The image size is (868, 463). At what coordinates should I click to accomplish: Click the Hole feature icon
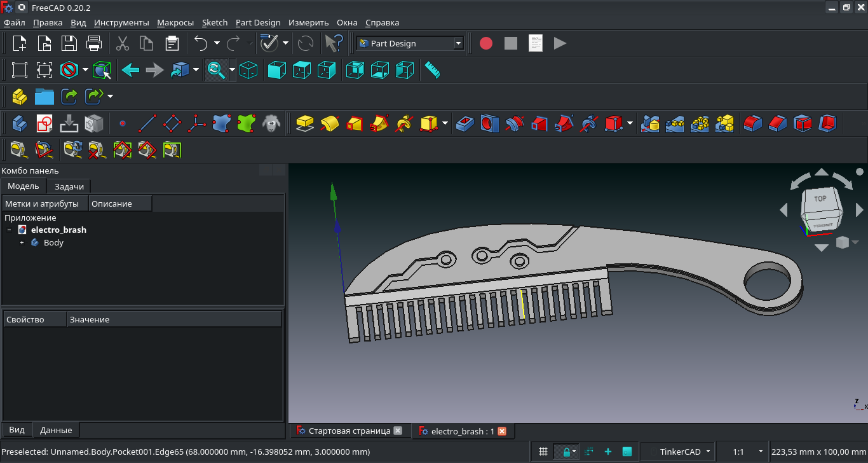490,123
